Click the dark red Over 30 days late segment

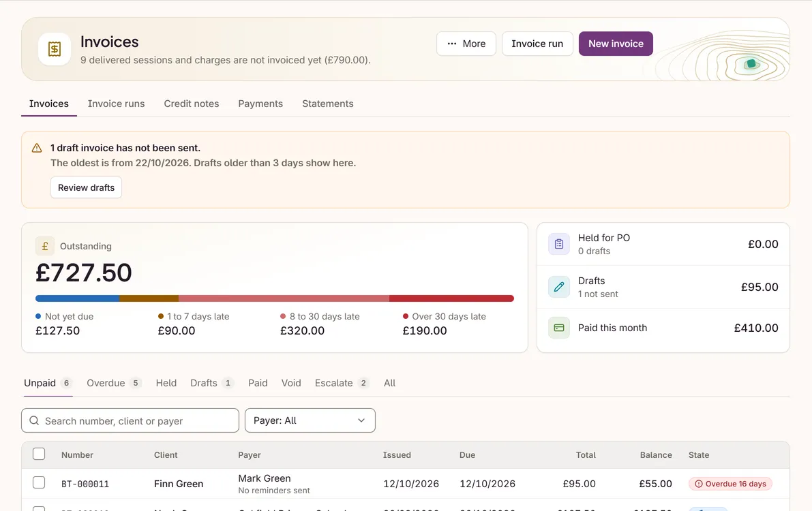coord(451,298)
